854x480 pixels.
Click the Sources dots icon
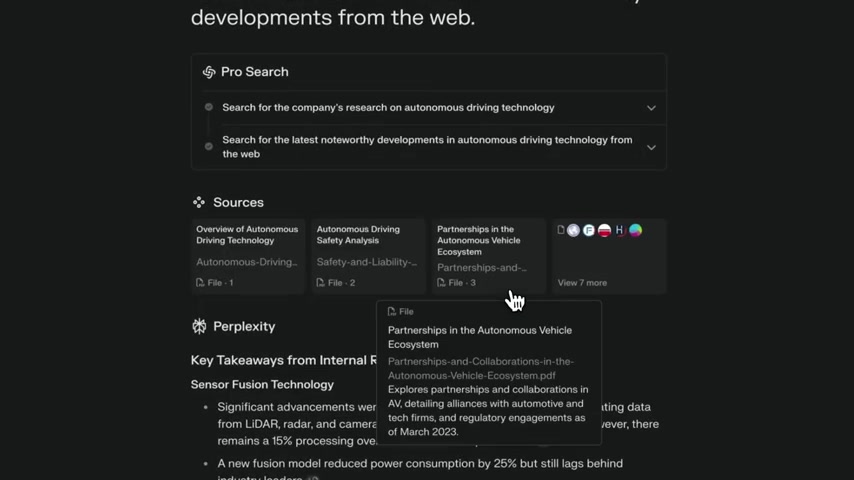(x=199, y=202)
